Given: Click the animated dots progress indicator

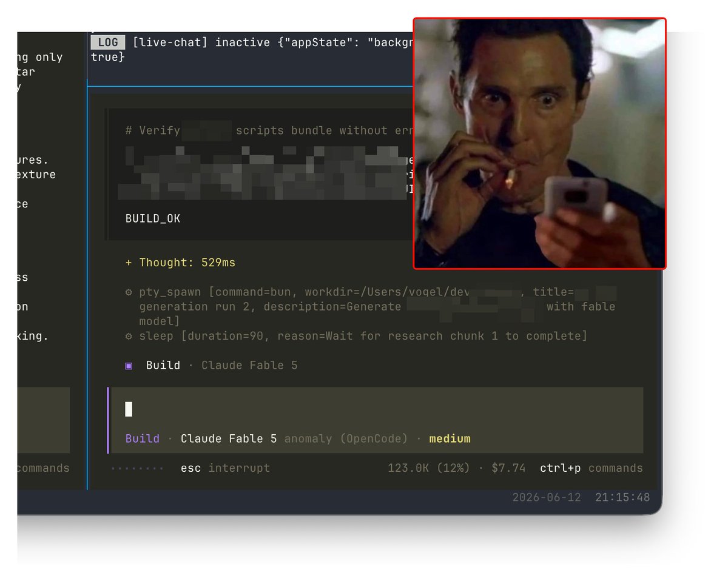Looking at the screenshot, I should [x=137, y=469].
